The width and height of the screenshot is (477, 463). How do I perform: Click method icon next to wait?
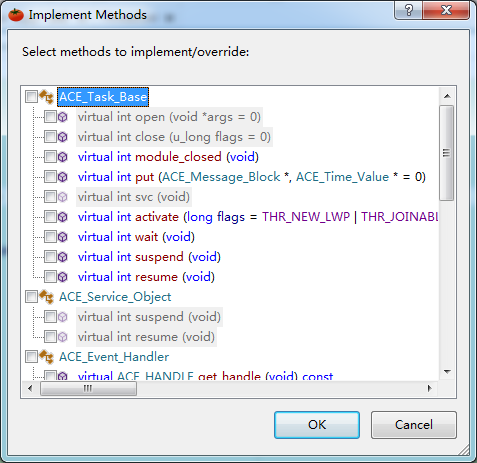[x=63, y=237]
